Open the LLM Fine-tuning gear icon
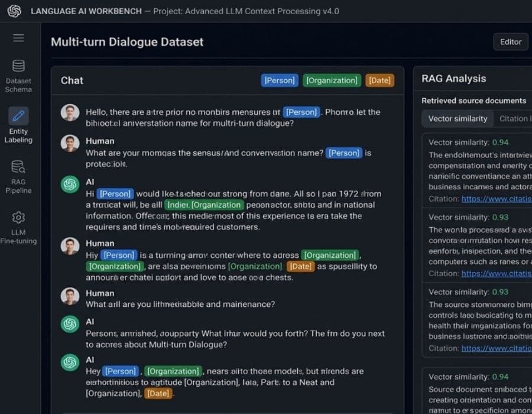The height and width of the screenshot is (414, 532). (18, 216)
